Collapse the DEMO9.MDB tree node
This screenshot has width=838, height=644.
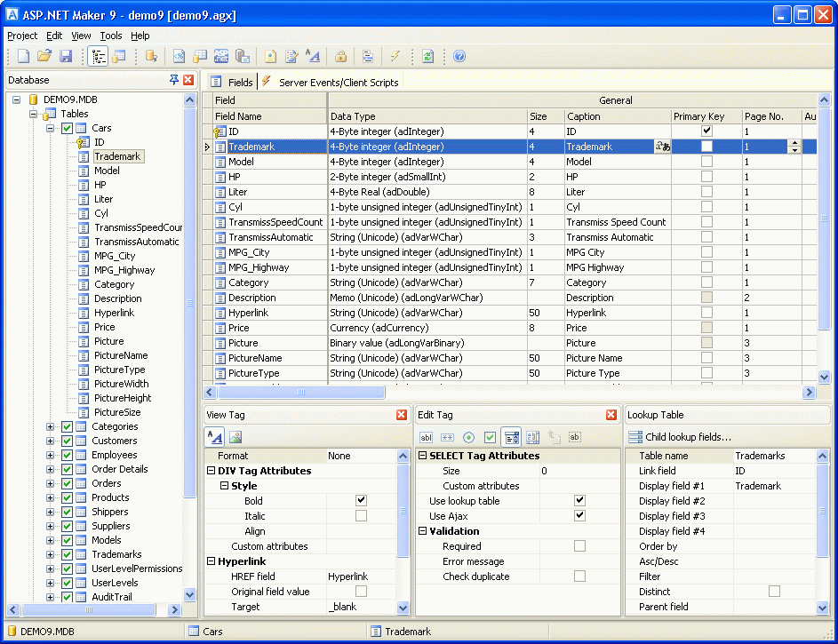point(17,99)
